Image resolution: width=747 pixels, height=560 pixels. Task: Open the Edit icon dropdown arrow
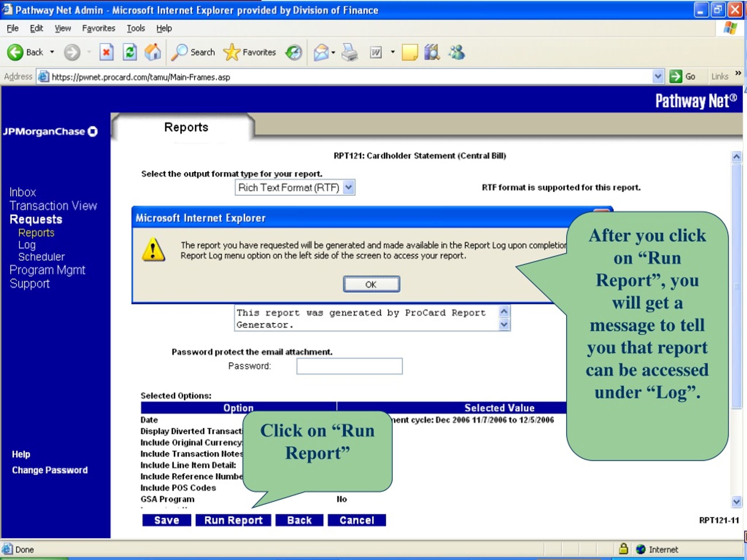pyautogui.click(x=393, y=52)
